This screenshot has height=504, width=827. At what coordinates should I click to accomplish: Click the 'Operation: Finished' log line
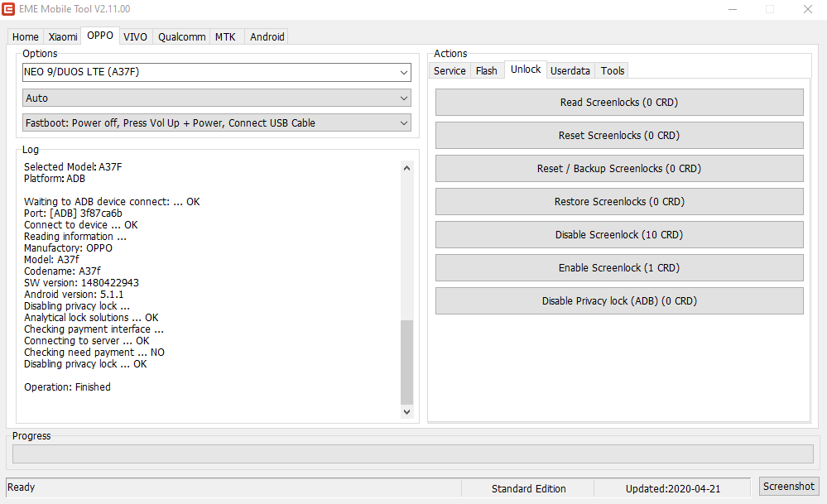68,387
